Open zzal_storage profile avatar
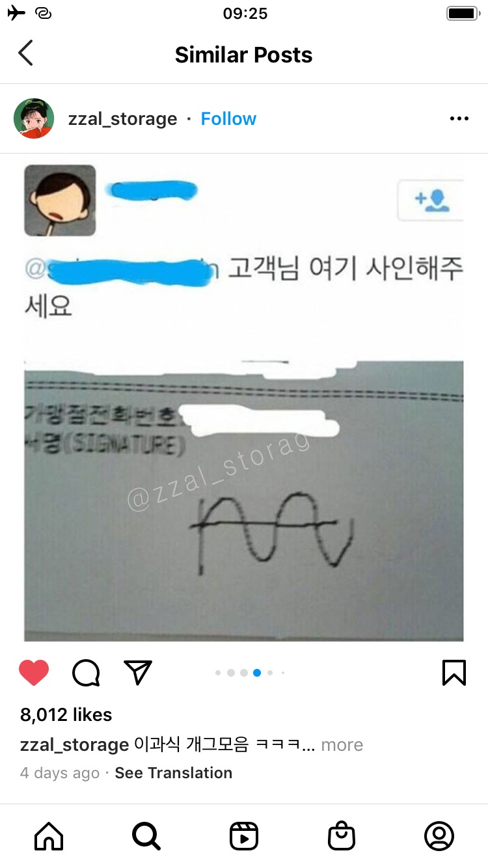The image size is (488, 868). click(x=34, y=118)
